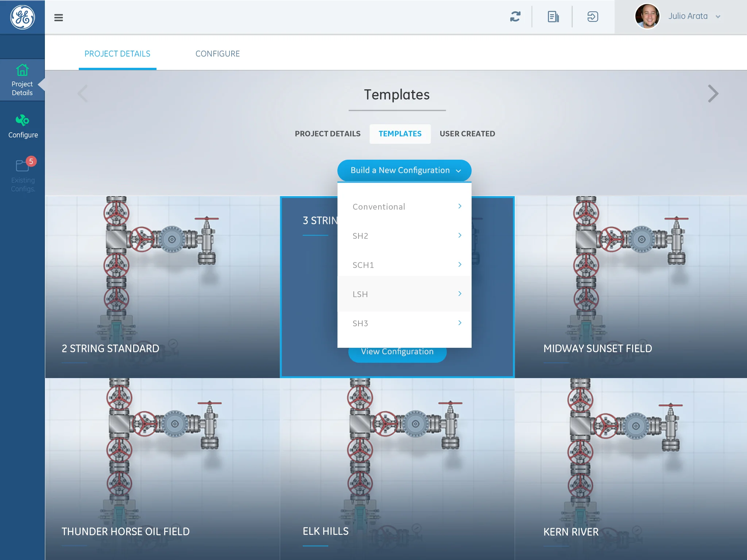
Task: Open the document report icon
Action: pyautogui.click(x=553, y=17)
